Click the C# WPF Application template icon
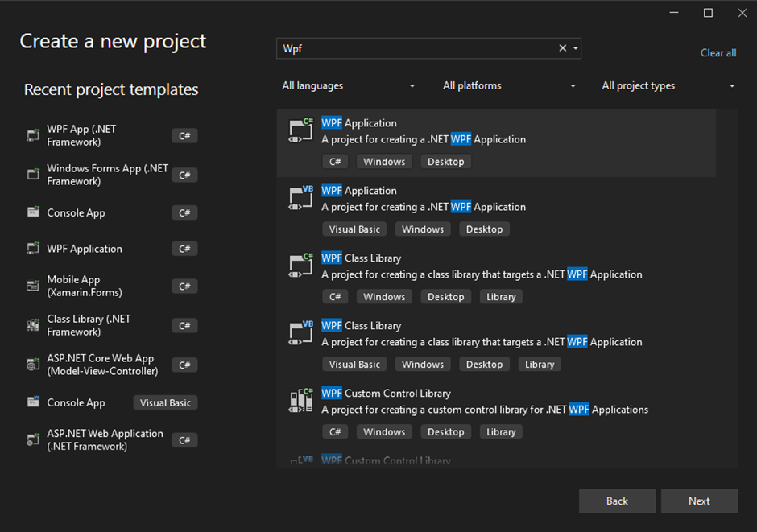The width and height of the screenshot is (757, 532). pos(300,131)
